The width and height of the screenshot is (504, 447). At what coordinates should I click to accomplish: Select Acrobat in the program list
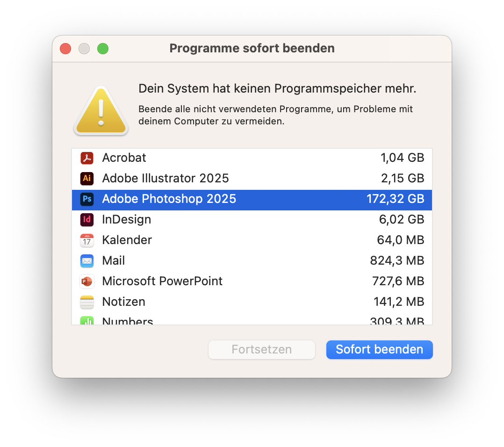(124, 158)
